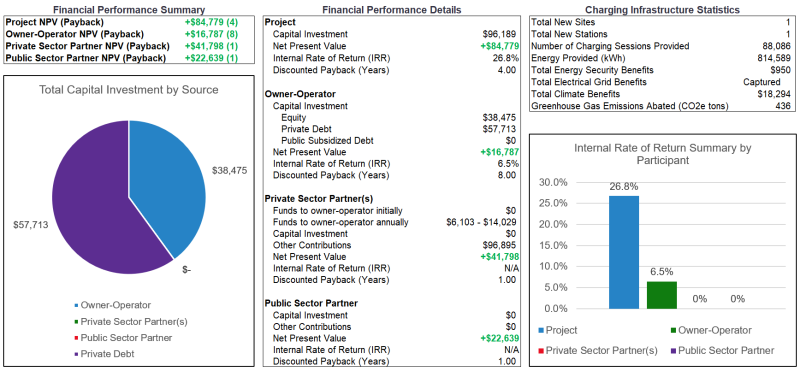Select the Project legend entry in IRR chart
Viewport: 800px width, 371px height.
558,330
